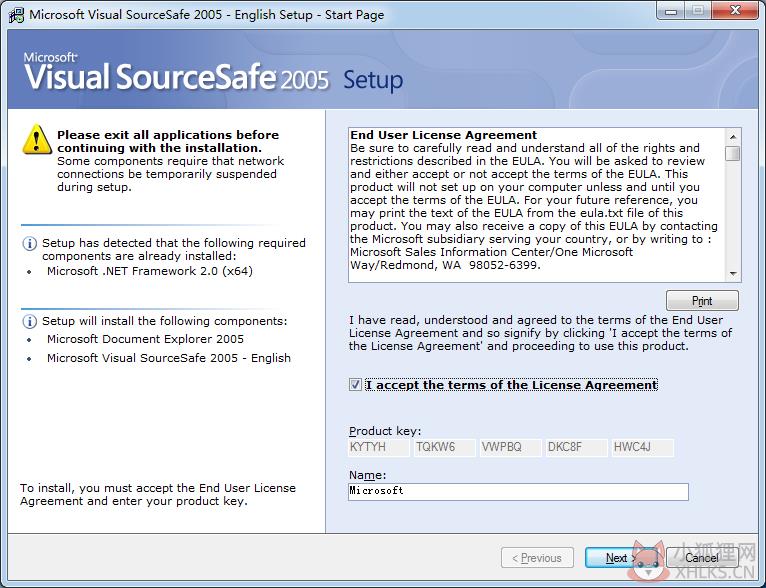Click the 'Name:' label

[x=367, y=475]
